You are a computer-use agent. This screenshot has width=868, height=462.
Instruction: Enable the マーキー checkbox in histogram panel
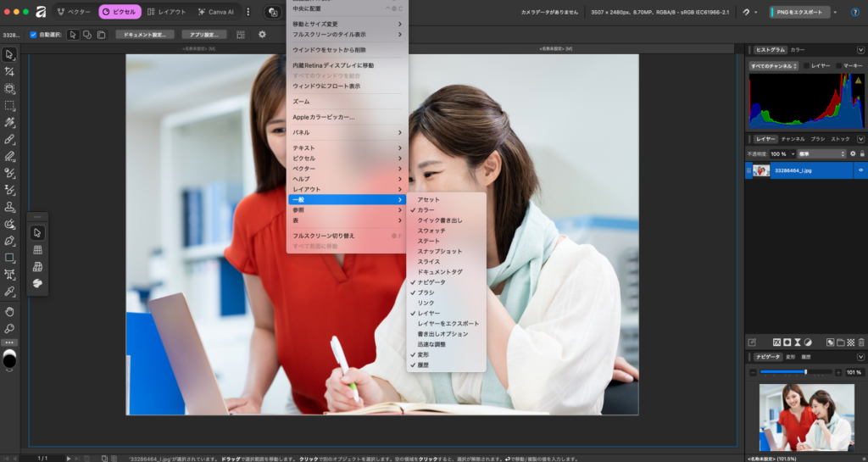point(839,65)
